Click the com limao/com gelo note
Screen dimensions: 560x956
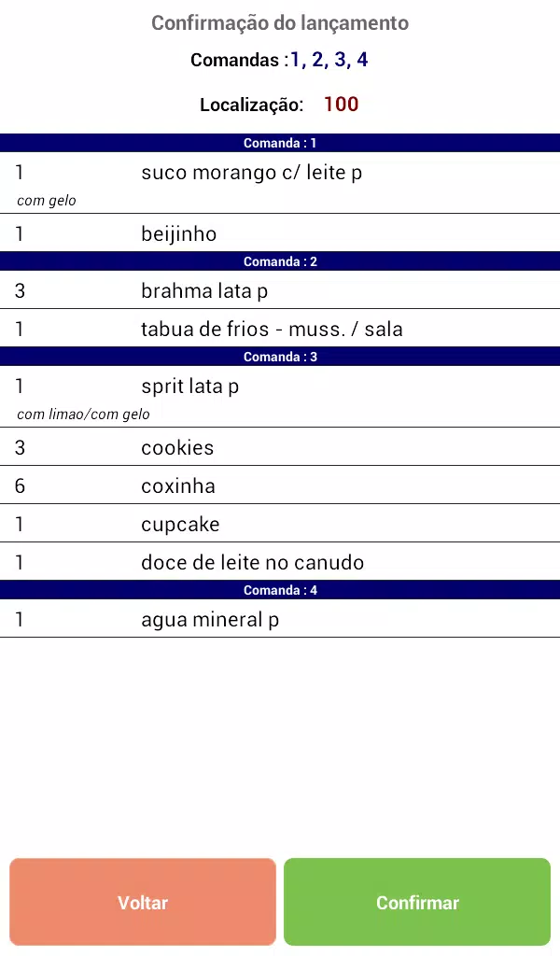click(x=83, y=415)
